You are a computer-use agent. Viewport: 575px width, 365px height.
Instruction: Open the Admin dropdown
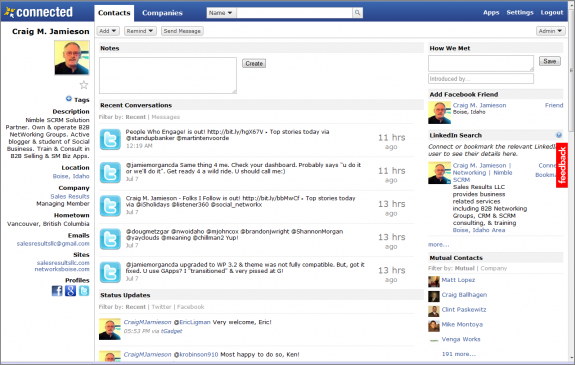[x=550, y=31]
